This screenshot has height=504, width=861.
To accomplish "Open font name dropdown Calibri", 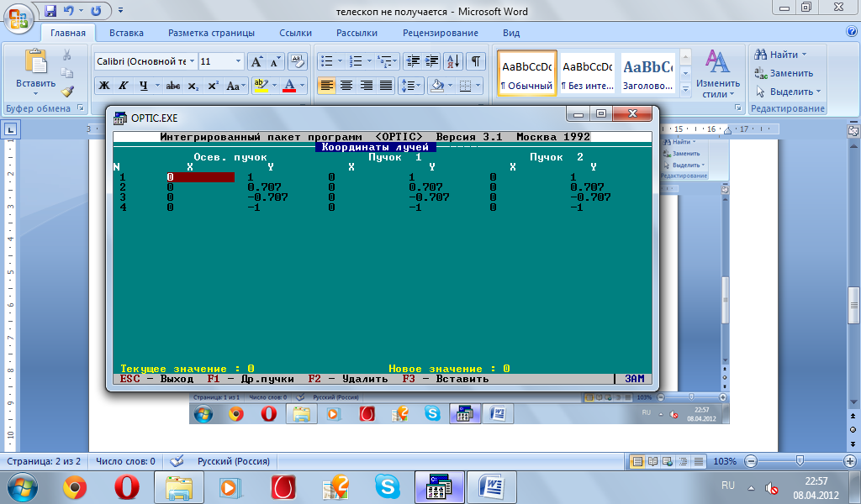I will point(193,61).
